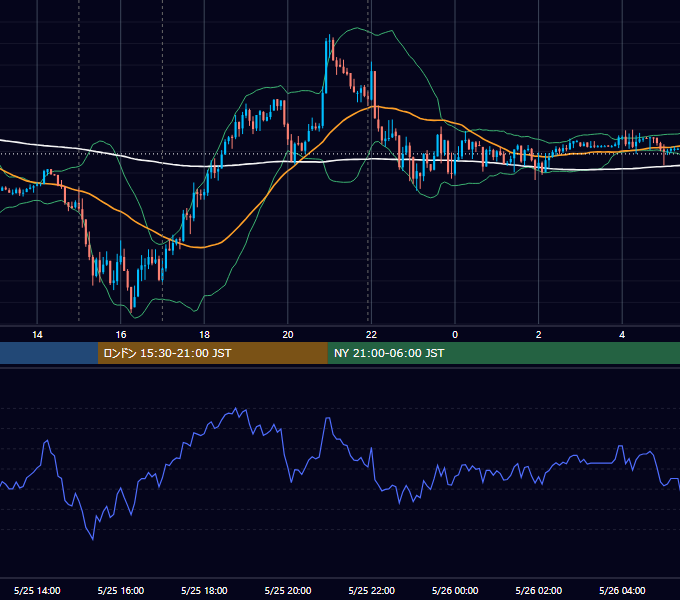The width and height of the screenshot is (680, 600).
Task: Click the '5/26 04:00' label on indicator axis
Action: click(622, 590)
